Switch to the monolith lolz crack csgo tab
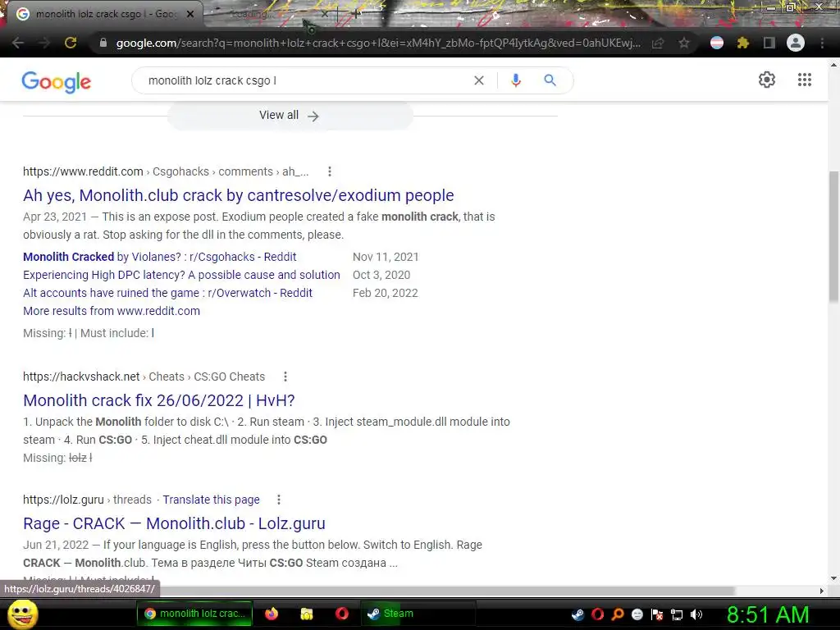Screen dimensions: 840x630 (x=104, y=14)
